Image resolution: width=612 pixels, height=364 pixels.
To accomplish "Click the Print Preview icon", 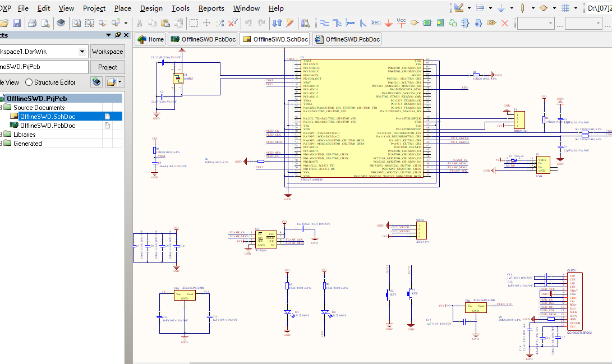I will coord(45,23).
